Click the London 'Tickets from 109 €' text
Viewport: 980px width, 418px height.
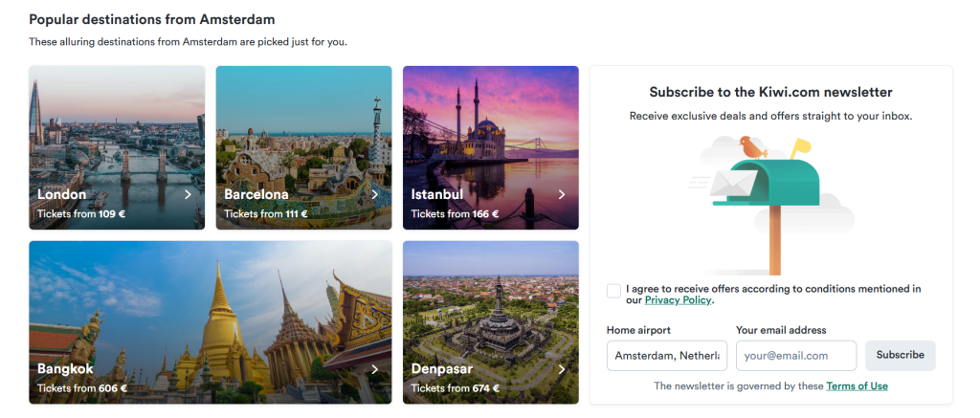(81, 214)
